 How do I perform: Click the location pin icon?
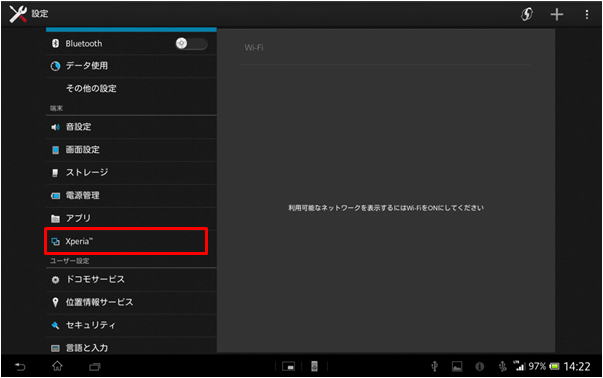(55, 303)
